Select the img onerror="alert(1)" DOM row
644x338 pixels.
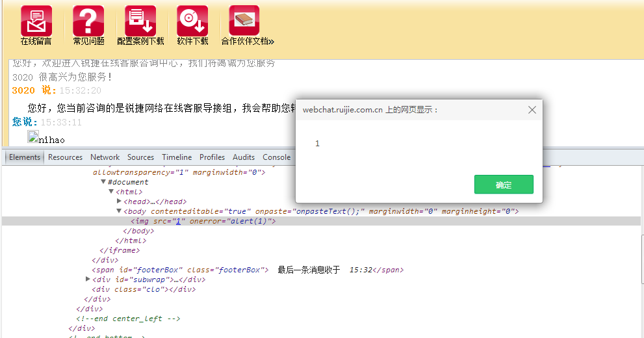[321, 221]
